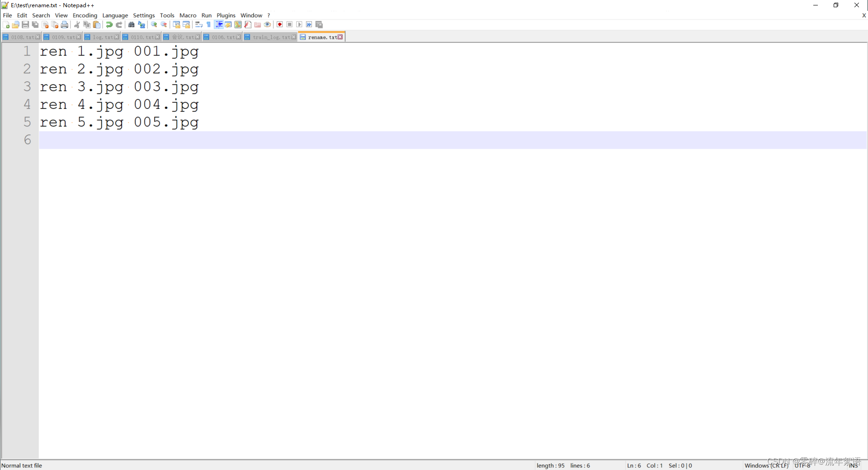
Task: Toggle indent guide toolbar icon
Action: 219,25
